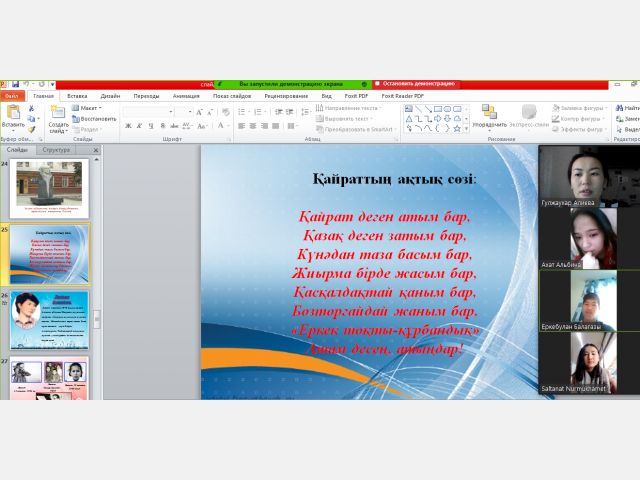Open the Макет layout dropdown
The height and width of the screenshot is (480, 640).
click(87, 108)
